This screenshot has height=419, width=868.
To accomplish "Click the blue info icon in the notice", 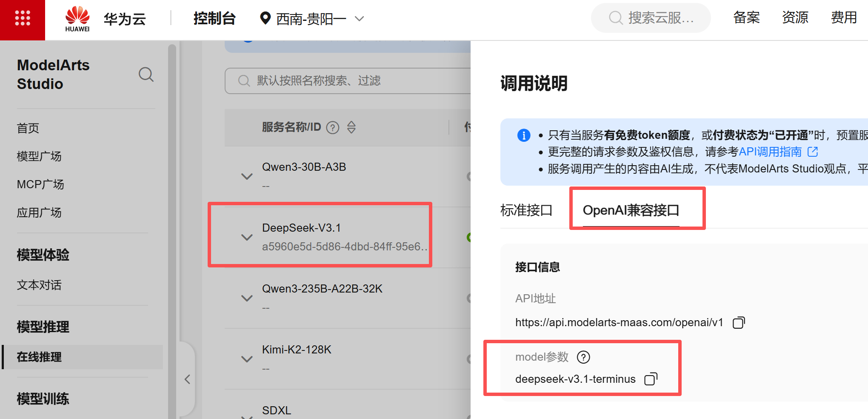I will point(523,135).
